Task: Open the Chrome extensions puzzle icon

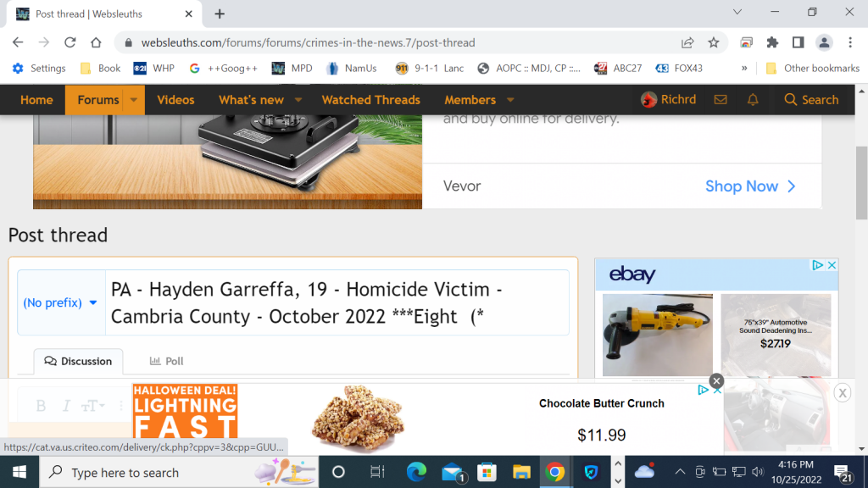Action: point(772,42)
